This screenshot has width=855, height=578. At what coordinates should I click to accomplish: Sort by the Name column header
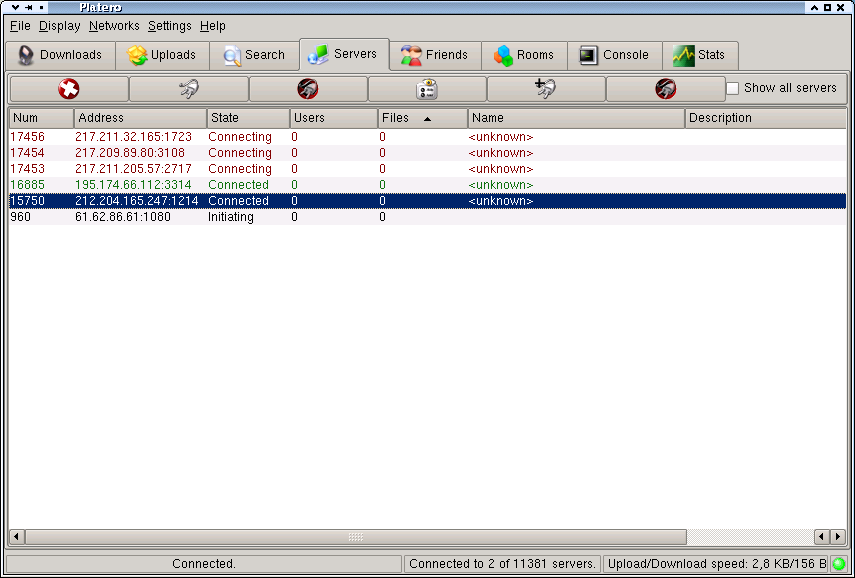tap(576, 118)
